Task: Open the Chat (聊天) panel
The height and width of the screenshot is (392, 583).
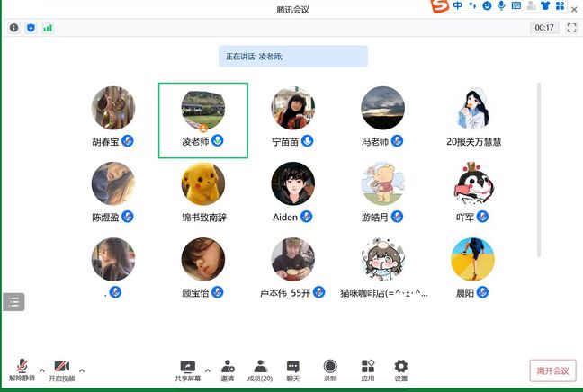Action: [292, 370]
